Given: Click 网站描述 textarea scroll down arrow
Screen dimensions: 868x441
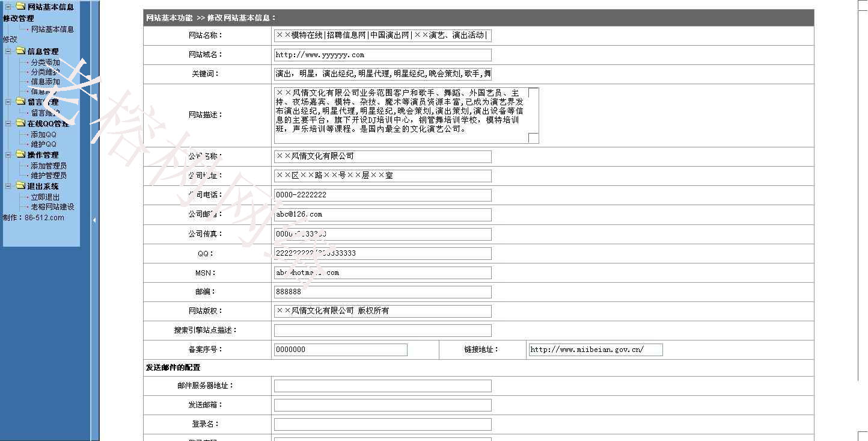Looking at the screenshot, I should (x=533, y=138).
